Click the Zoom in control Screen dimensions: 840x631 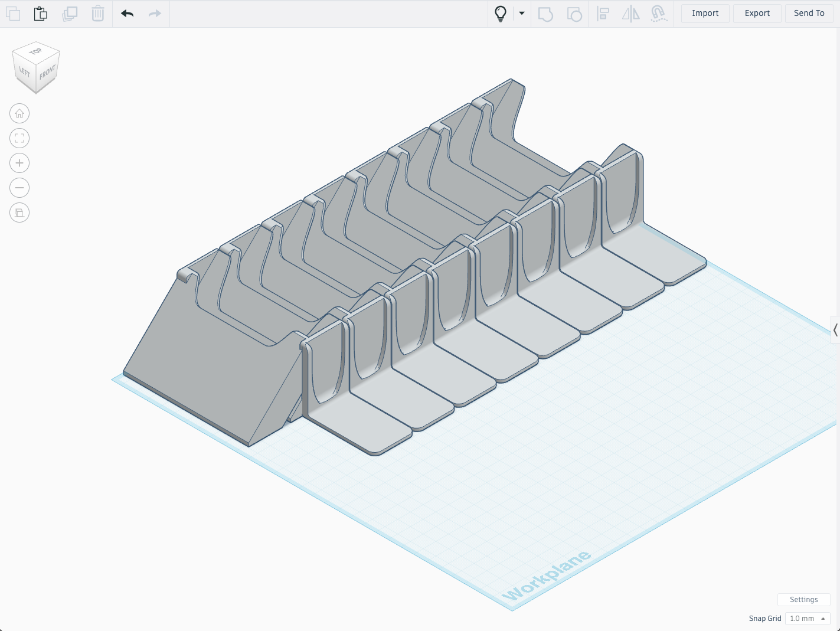(19, 163)
